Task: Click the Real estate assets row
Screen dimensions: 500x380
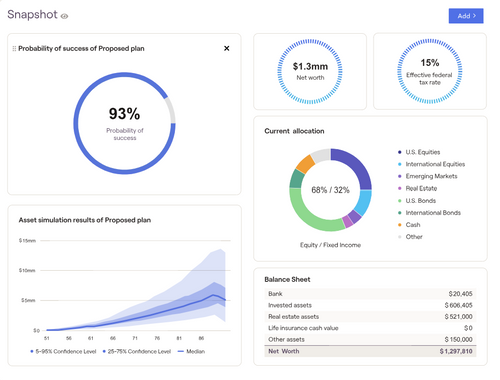Action: point(370,316)
